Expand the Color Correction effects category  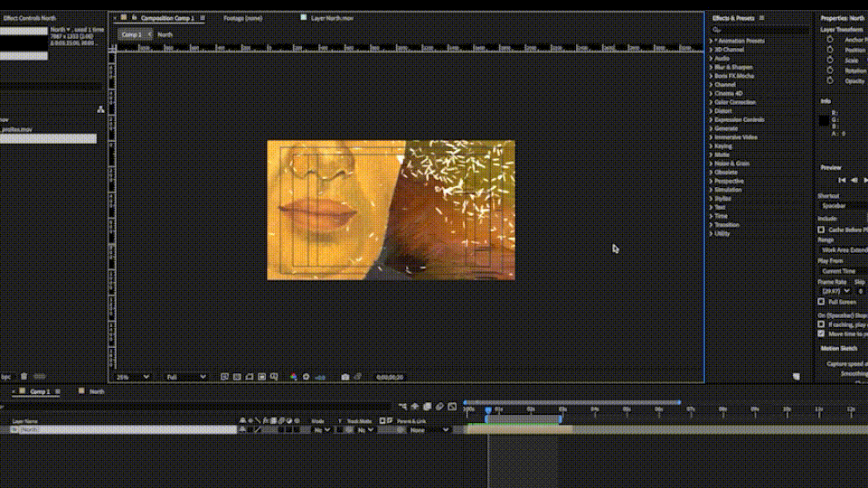click(734, 102)
